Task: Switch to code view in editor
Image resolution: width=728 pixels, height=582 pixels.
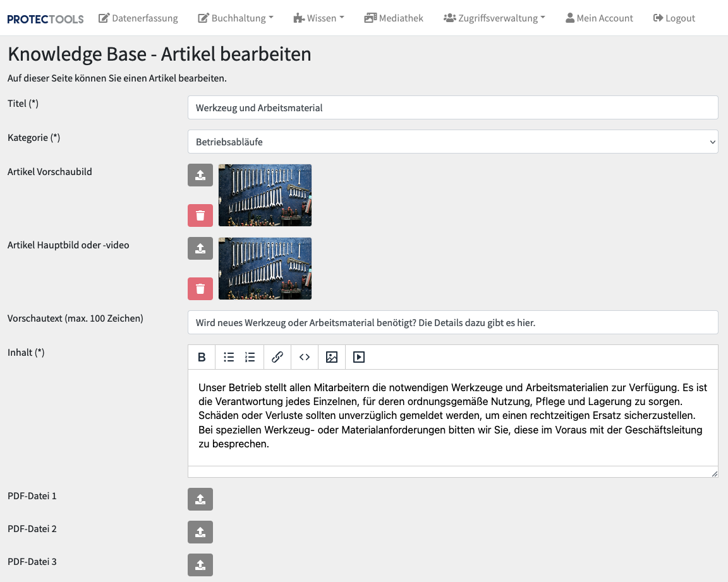Action: pos(305,357)
